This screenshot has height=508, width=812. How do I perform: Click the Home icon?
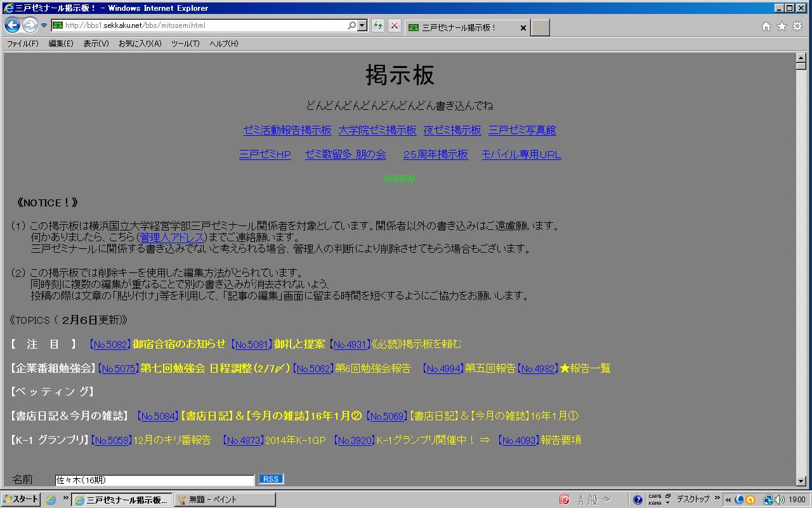pyautogui.click(x=766, y=26)
